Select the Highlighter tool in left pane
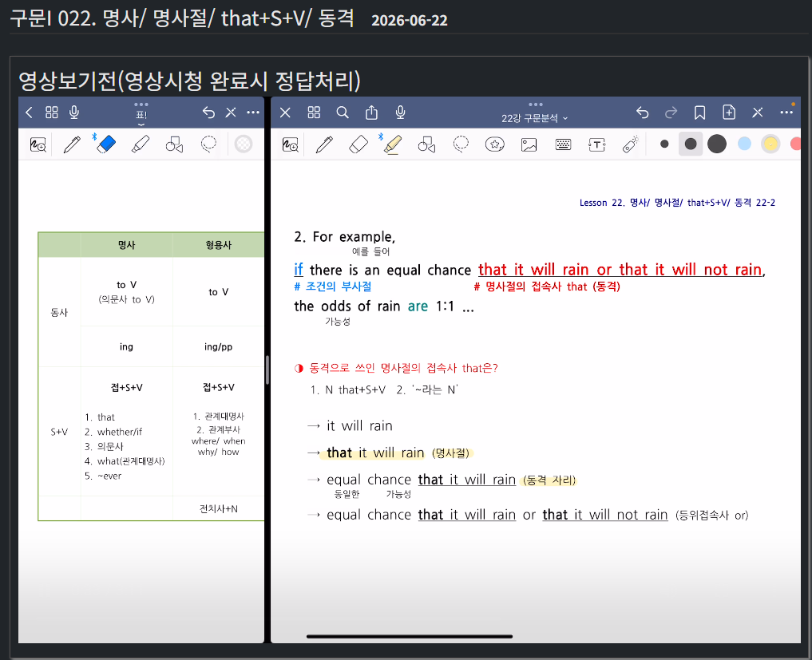Viewport: 812px width, 660px height. [x=141, y=144]
